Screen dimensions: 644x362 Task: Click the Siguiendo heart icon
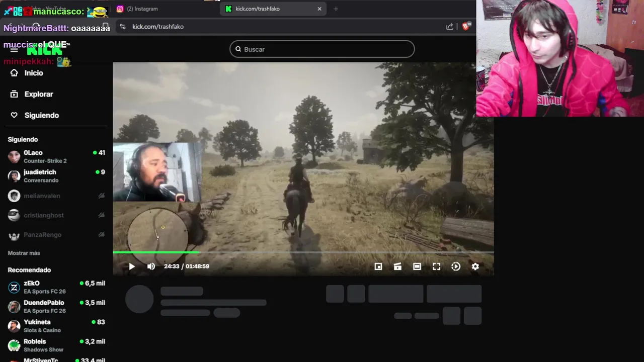pyautogui.click(x=14, y=115)
